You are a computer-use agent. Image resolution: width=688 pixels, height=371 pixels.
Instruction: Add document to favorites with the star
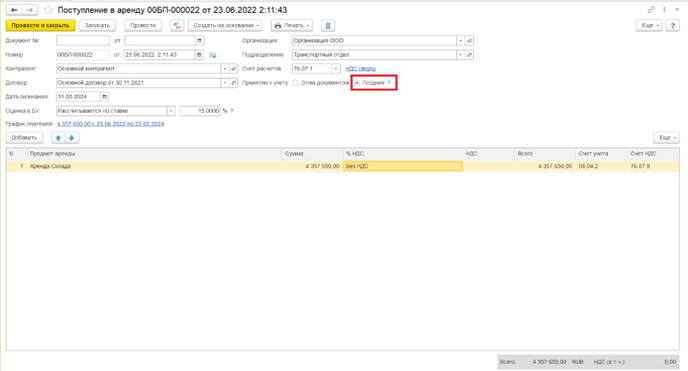(x=48, y=10)
